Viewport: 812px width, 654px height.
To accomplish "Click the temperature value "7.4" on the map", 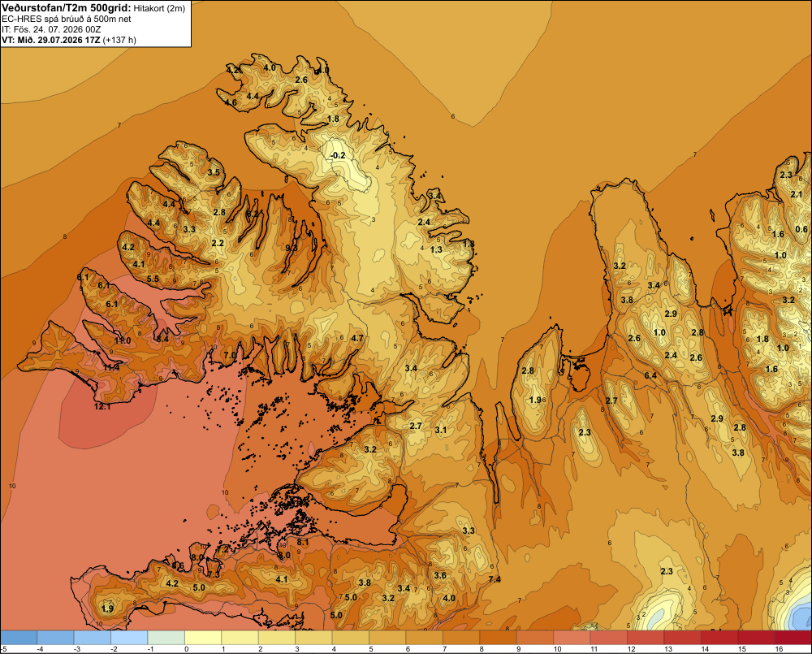I will 495,579.
